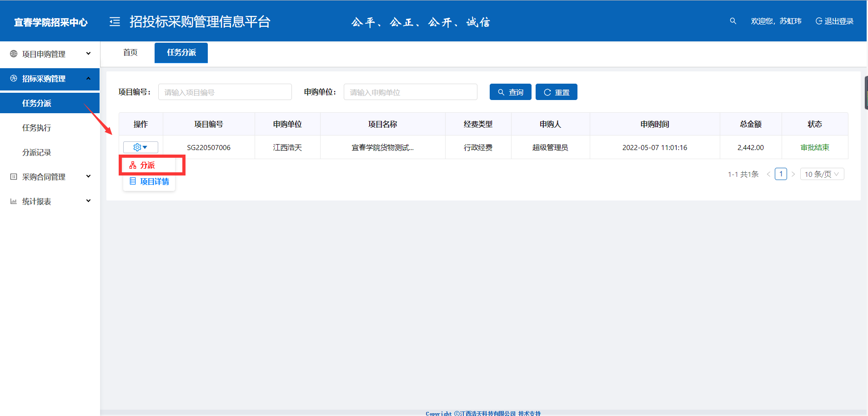The width and height of the screenshot is (868, 416).
Task: Go to previous page using left arrow
Action: tap(768, 174)
